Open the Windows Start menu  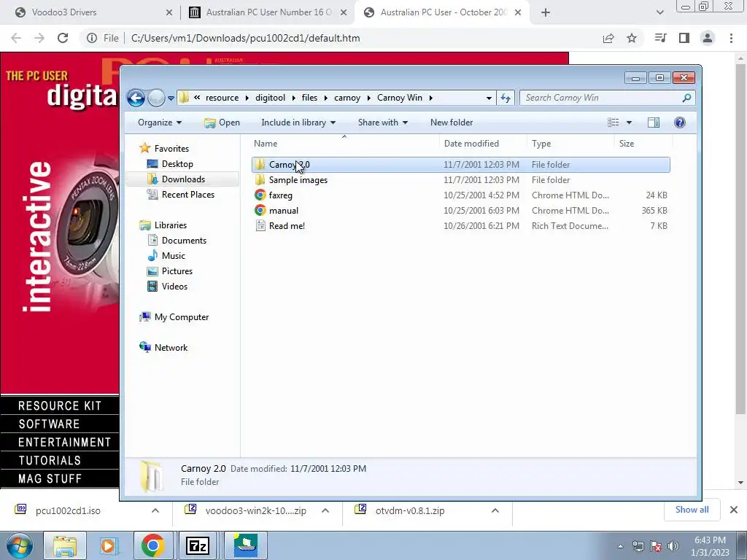(x=19, y=545)
